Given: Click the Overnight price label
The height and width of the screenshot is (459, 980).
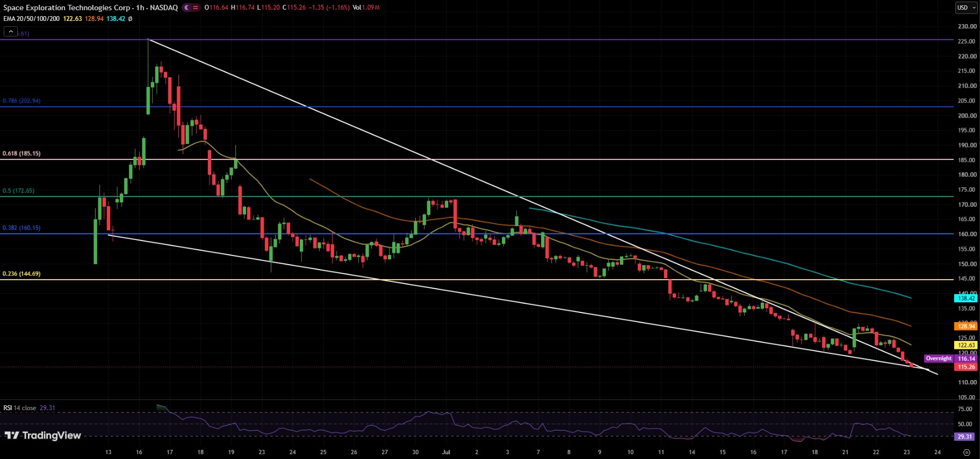Looking at the screenshot, I should [x=939, y=358].
